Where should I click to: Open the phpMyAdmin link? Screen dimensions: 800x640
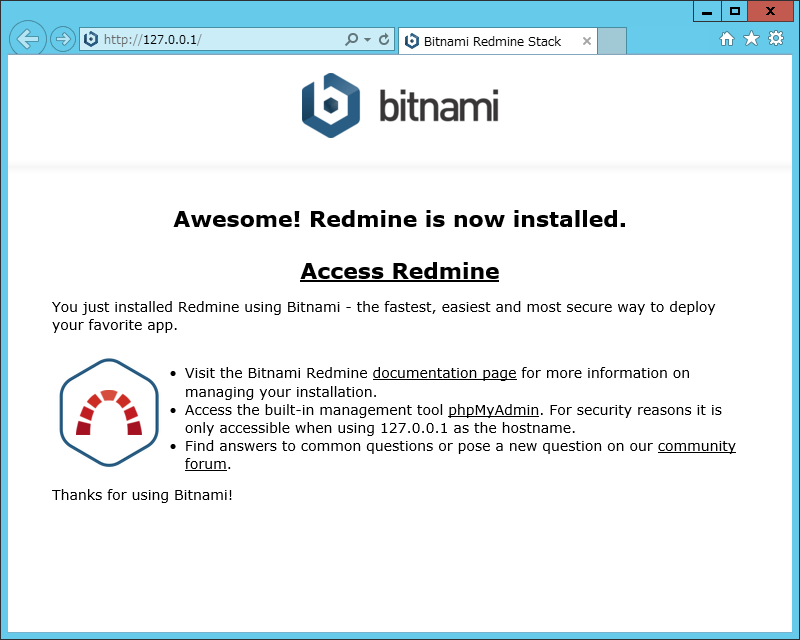493,410
